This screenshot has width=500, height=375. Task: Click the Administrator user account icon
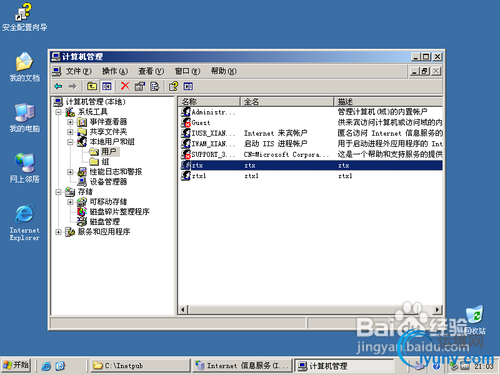tap(186, 112)
